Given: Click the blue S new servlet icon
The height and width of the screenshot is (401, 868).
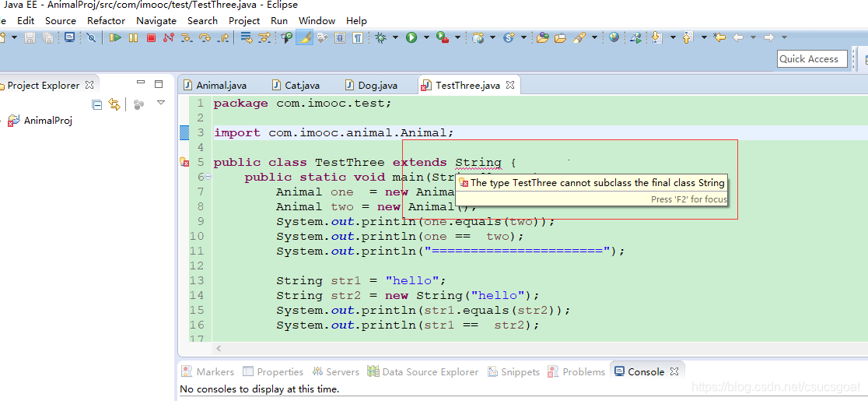Looking at the screenshot, I should [x=509, y=37].
